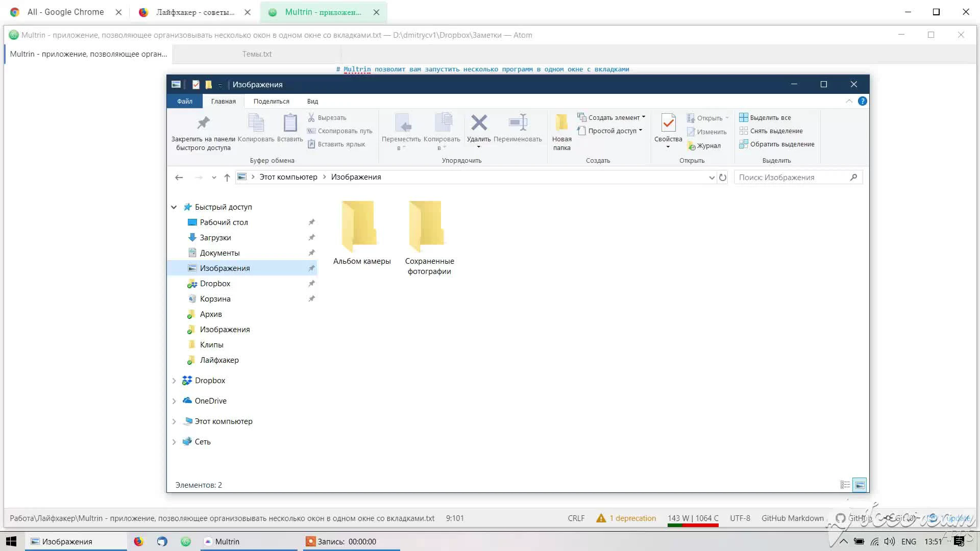The height and width of the screenshot is (551, 980).
Task: Click Invert selection (Обратить выделение)
Action: click(x=777, y=144)
